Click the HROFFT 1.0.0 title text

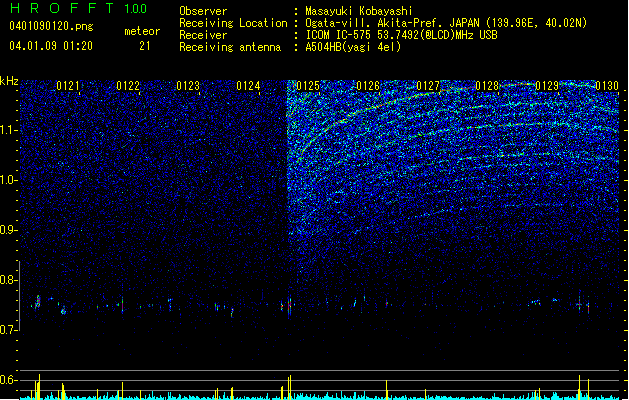click(79, 8)
